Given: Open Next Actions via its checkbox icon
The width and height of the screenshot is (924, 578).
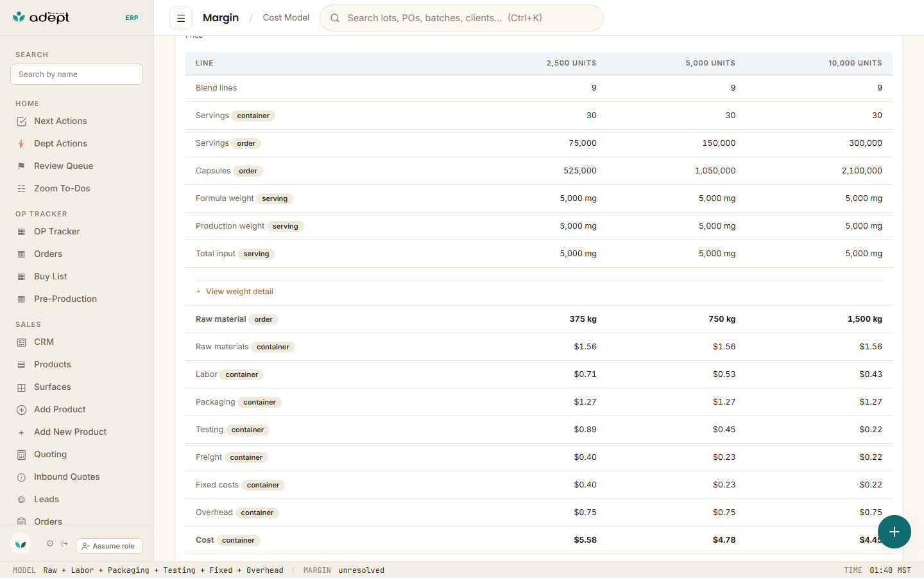Looking at the screenshot, I should coord(21,121).
